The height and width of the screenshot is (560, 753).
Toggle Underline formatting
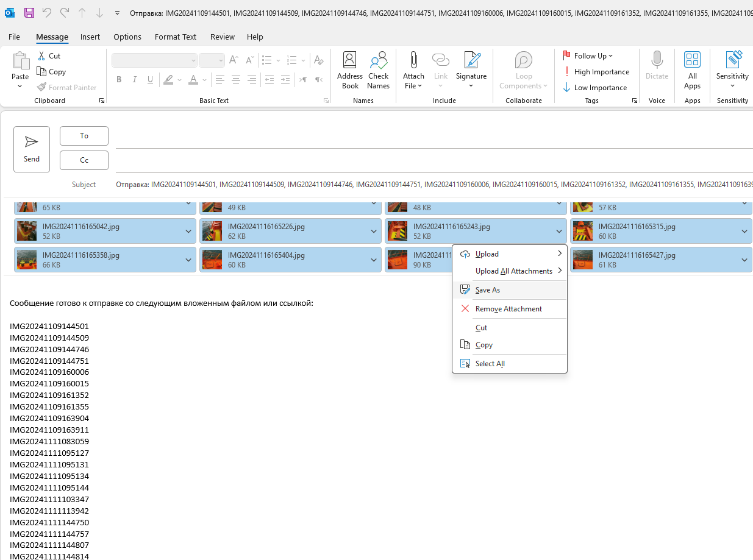coord(151,79)
